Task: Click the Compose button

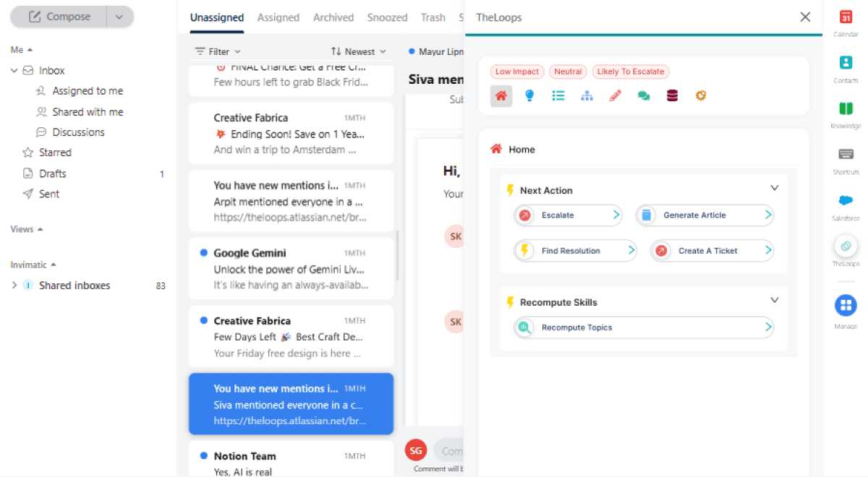Action: coord(58,17)
